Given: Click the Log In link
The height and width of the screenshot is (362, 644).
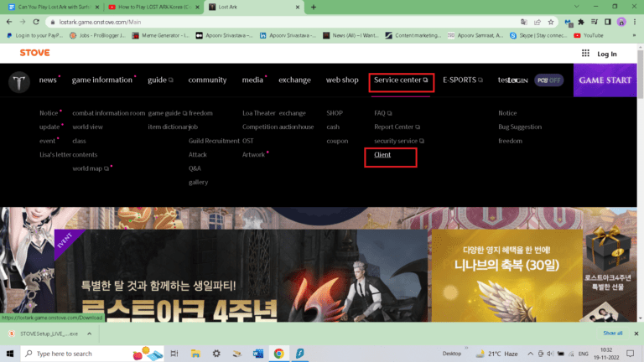Looking at the screenshot, I should (x=607, y=54).
